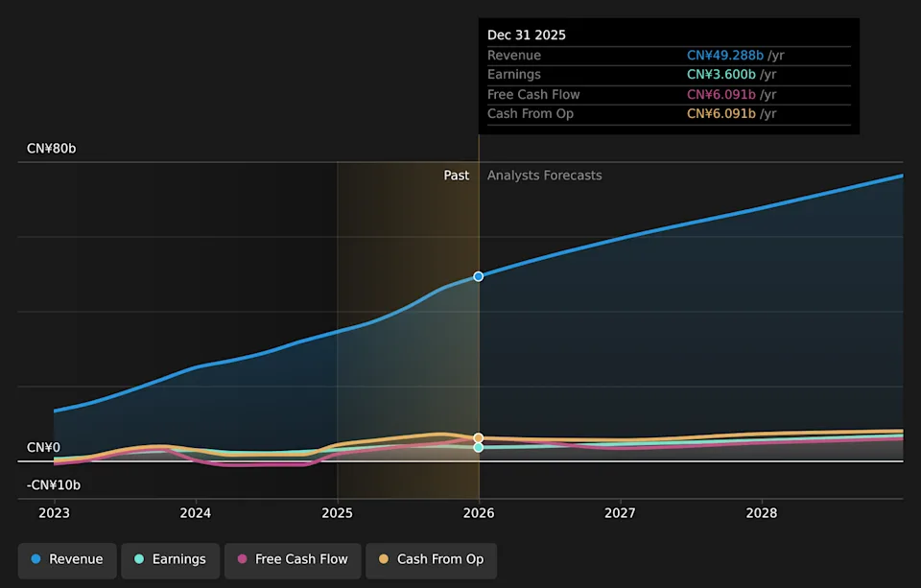This screenshot has height=588, width=921.
Task: Click the Earnings marker at 2026
Action: point(479,448)
